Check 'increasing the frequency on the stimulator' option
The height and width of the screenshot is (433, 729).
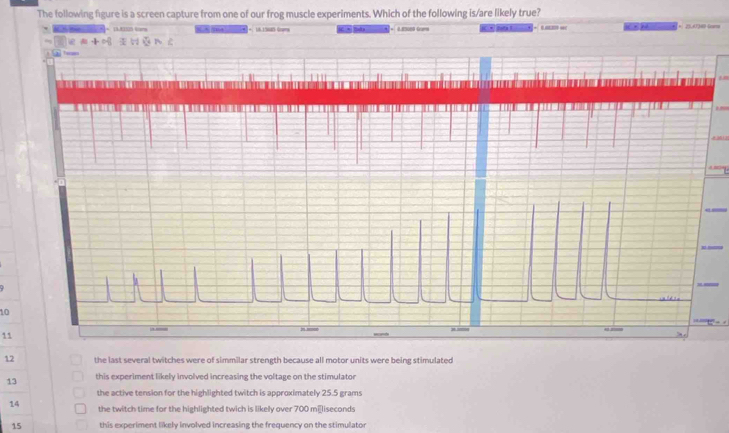[81, 425]
